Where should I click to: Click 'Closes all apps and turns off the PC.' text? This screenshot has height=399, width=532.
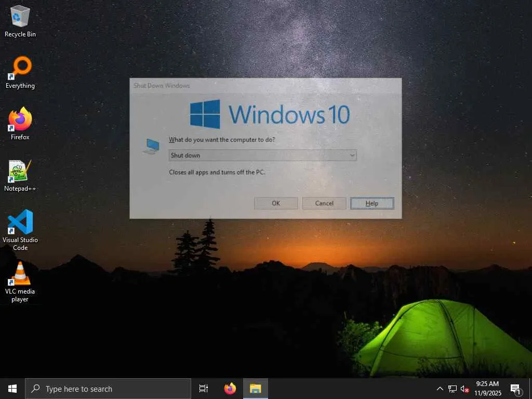217,172
